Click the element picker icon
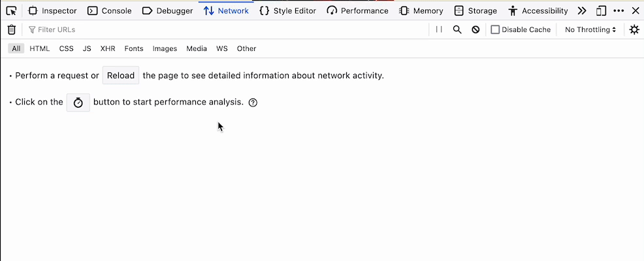This screenshot has height=261, width=644. [11, 10]
